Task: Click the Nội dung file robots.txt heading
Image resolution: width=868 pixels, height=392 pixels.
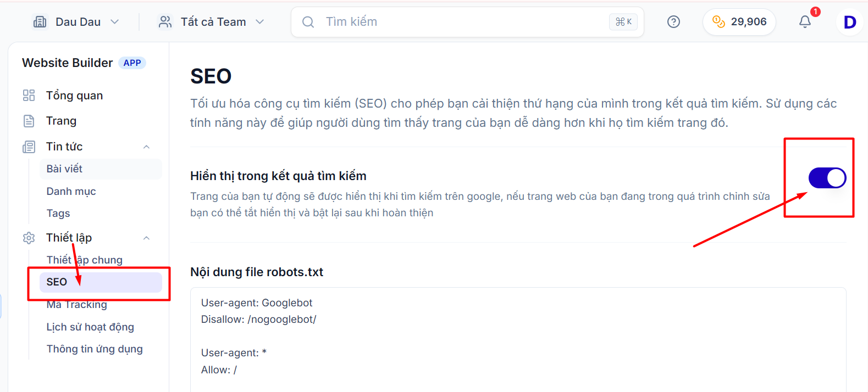Action: [x=257, y=272]
